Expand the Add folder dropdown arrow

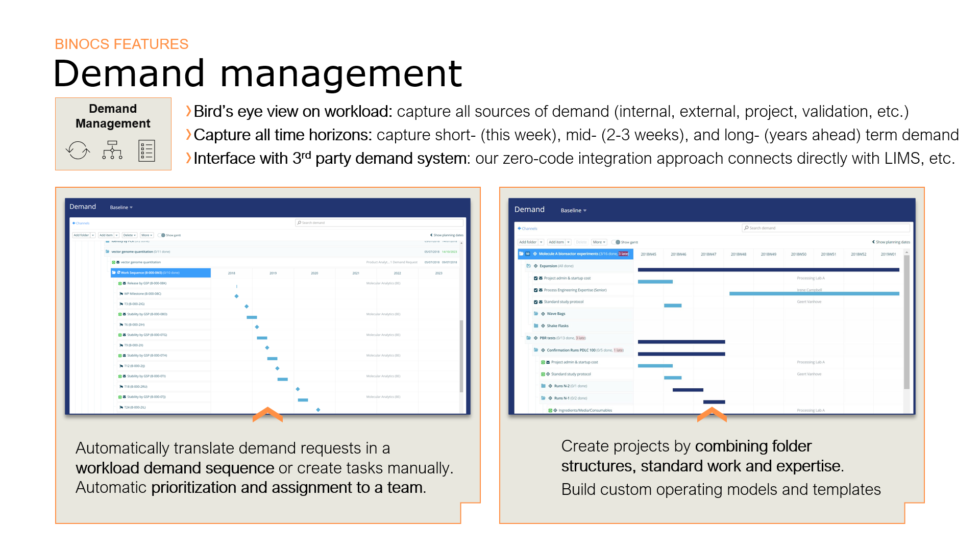click(x=93, y=235)
